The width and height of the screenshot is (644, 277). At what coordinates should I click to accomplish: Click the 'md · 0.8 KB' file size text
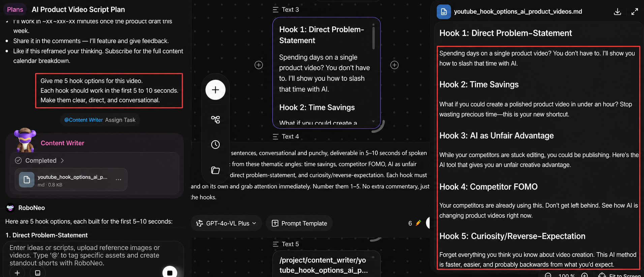pyautogui.click(x=50, y=185)
